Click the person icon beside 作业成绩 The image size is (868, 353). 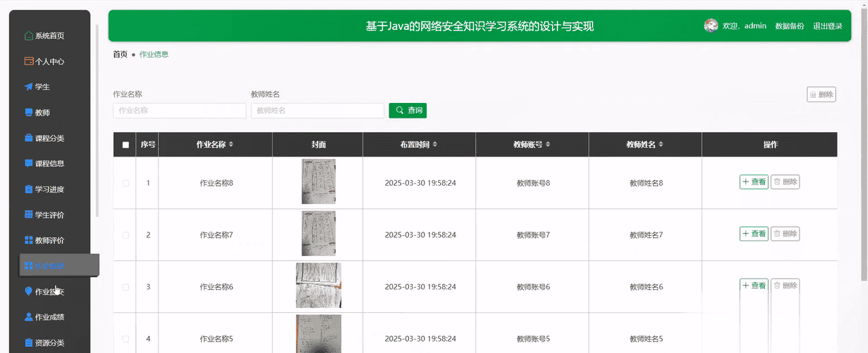(x=28, y=316)
